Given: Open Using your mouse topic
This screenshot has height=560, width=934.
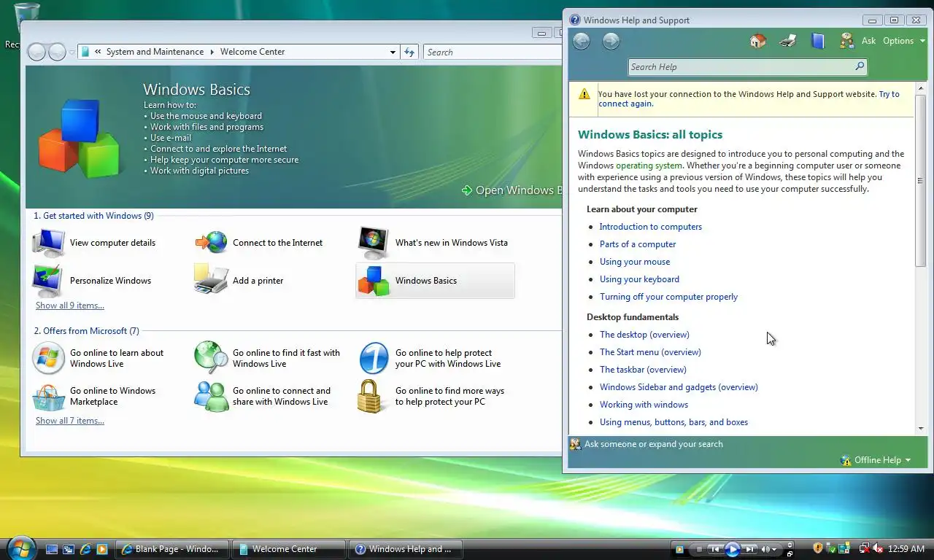Looking at the screenshot, I should pyautogui.click(x=634, y=262).
